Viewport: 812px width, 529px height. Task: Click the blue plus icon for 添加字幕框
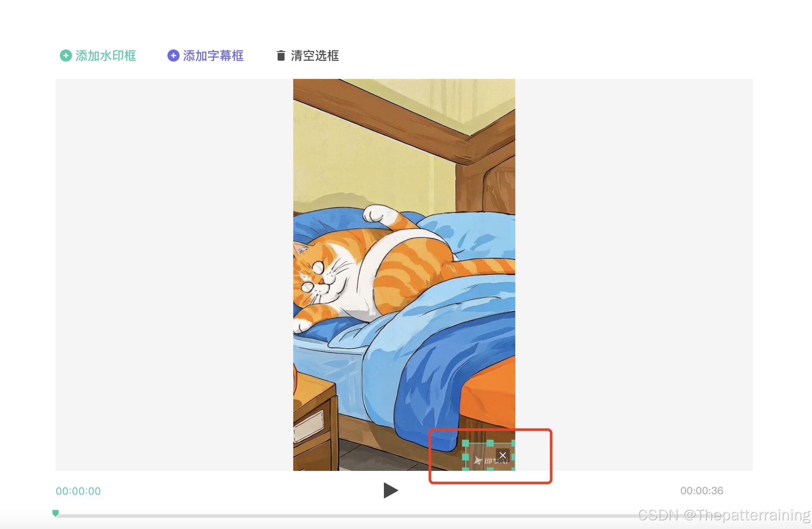click(x=173, y=56)
